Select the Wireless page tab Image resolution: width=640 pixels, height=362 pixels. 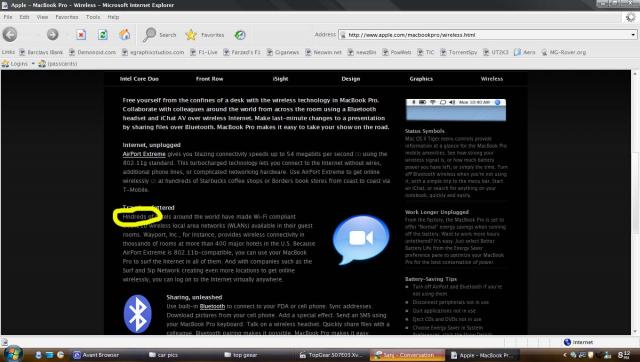coord(492,79)
